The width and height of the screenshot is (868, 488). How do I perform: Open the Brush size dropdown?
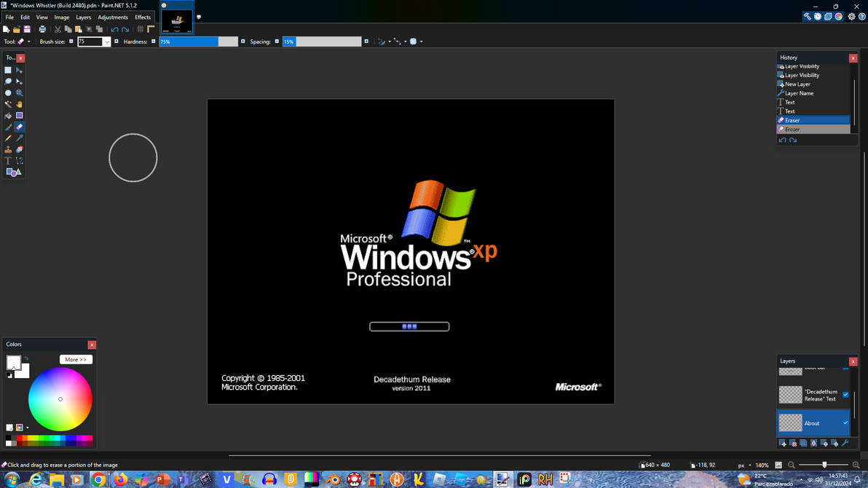pyautogui.click(x=107, y=42)
